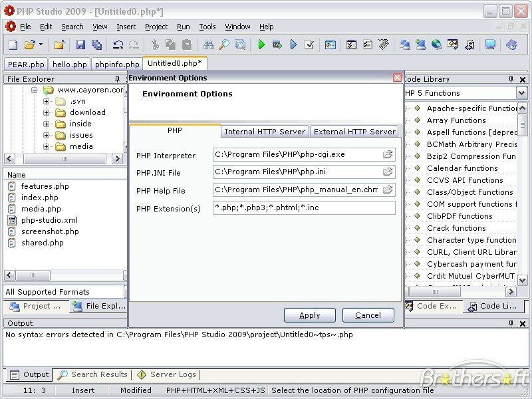The image size is (532, 399).
Task: Switch to the Search Results tab
Action: [x=92, y=374]
